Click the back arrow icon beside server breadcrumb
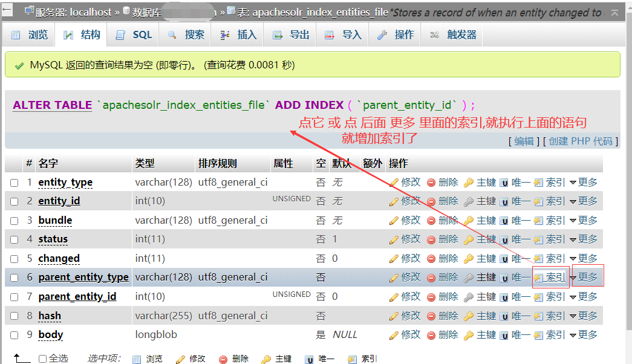Viewport: 632px width, 364px height. pyautogui.click(x=10, y=11)
